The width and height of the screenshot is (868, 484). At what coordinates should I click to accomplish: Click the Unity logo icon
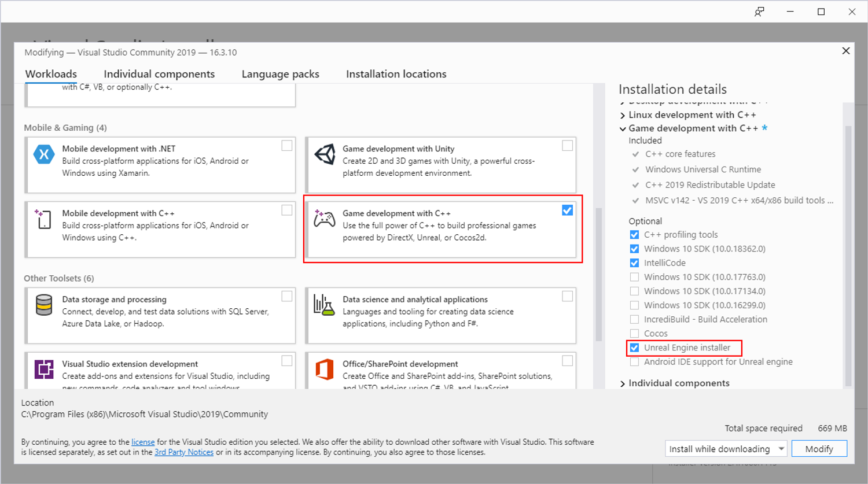point(325,154)
